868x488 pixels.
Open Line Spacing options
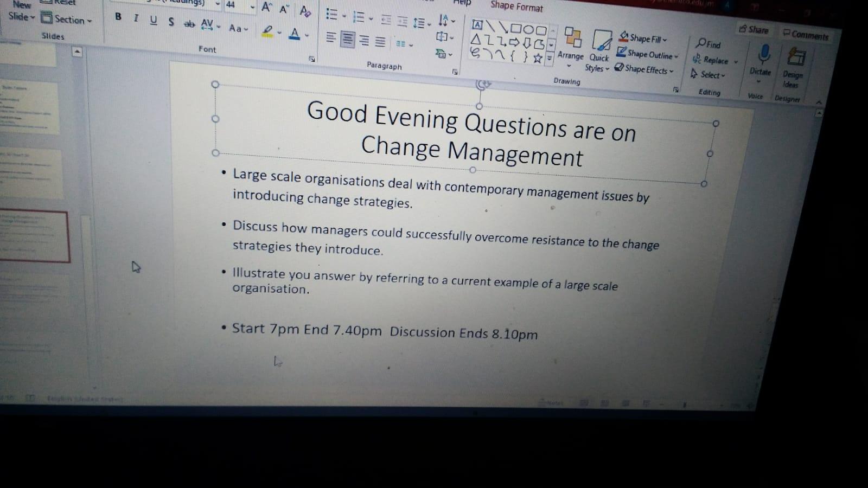click(x=422, y=23)
